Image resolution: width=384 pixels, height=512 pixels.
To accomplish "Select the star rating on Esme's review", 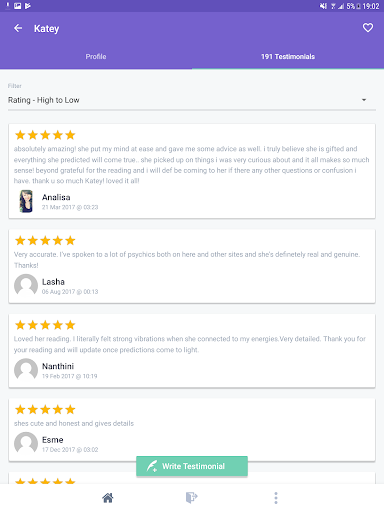I will click(45, 409).
